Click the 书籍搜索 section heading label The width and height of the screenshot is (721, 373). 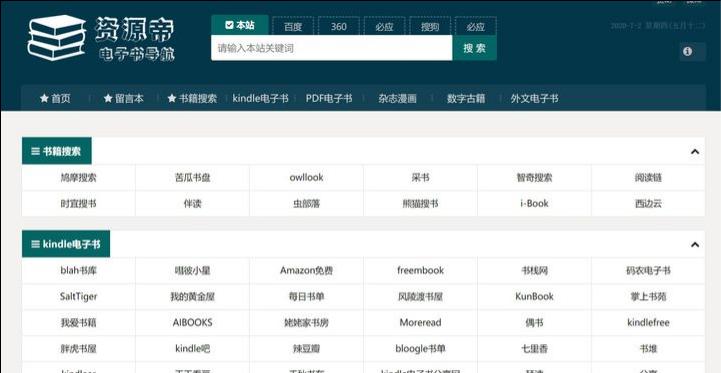[62, 151]
